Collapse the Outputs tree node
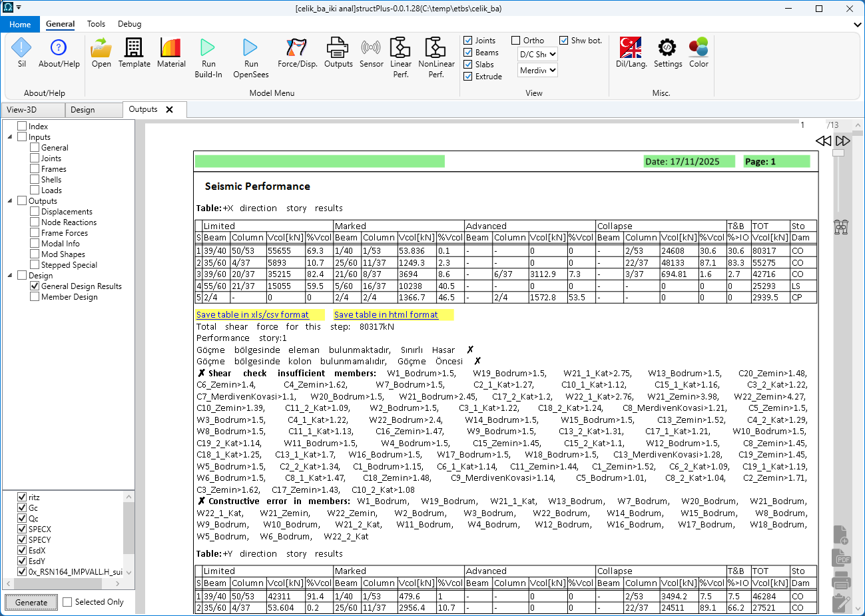Viewport: 865px width, 616px height. (x=10, y=201)
